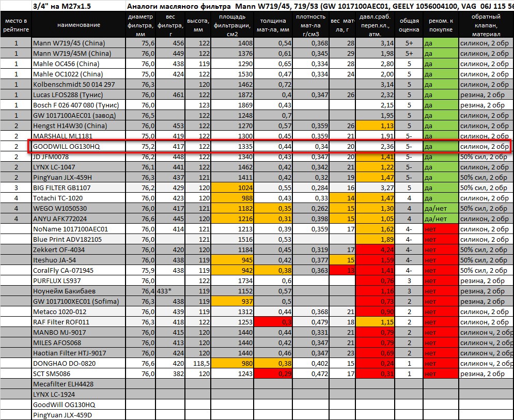Click the Ноунейм Бакибаев cell

(79, 291)
